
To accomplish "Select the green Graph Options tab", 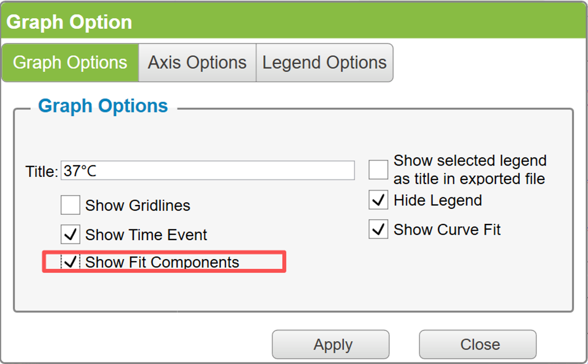I will [x=70, y=63].
